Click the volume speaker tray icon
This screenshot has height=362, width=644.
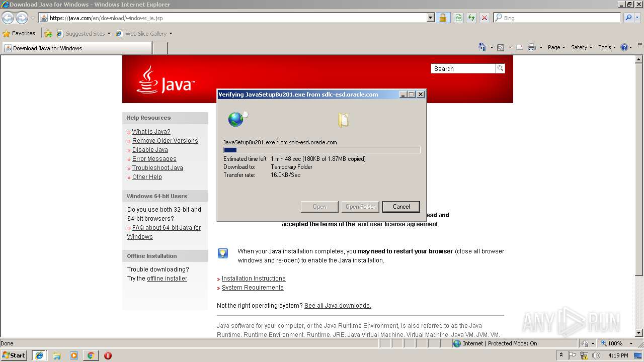coord(596,355)
